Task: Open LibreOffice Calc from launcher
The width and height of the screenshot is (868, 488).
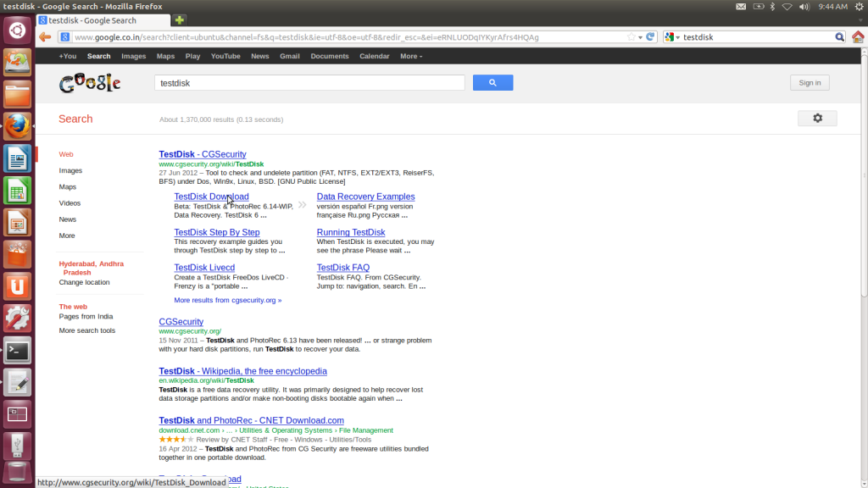Action: click(17, 191)
